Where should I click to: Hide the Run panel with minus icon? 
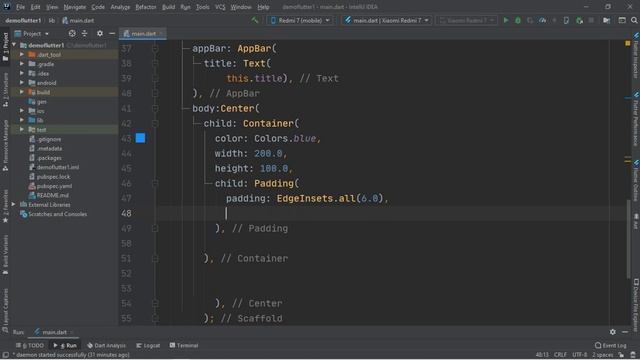625,332
